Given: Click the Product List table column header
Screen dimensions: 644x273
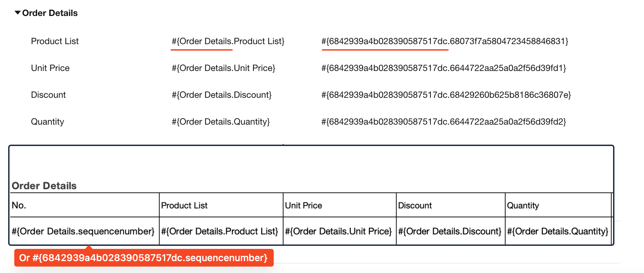Looking at the screenshot, I should (x=184, y=205).
